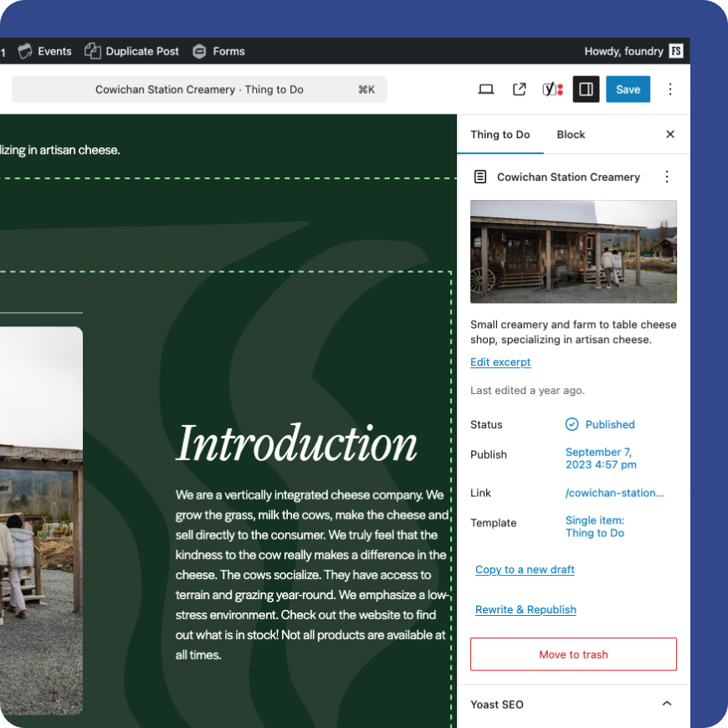Image resolution: width=728 pixels, height=728 pixels.
Task: Click the Forms icon in admin bar
Action: [x=199, y=51]
